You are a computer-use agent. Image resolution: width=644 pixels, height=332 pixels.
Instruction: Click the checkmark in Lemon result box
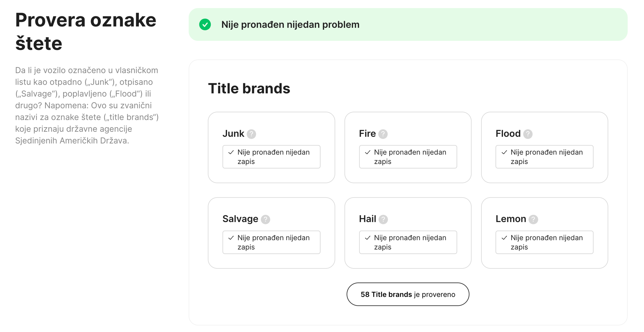pos(504,238)
